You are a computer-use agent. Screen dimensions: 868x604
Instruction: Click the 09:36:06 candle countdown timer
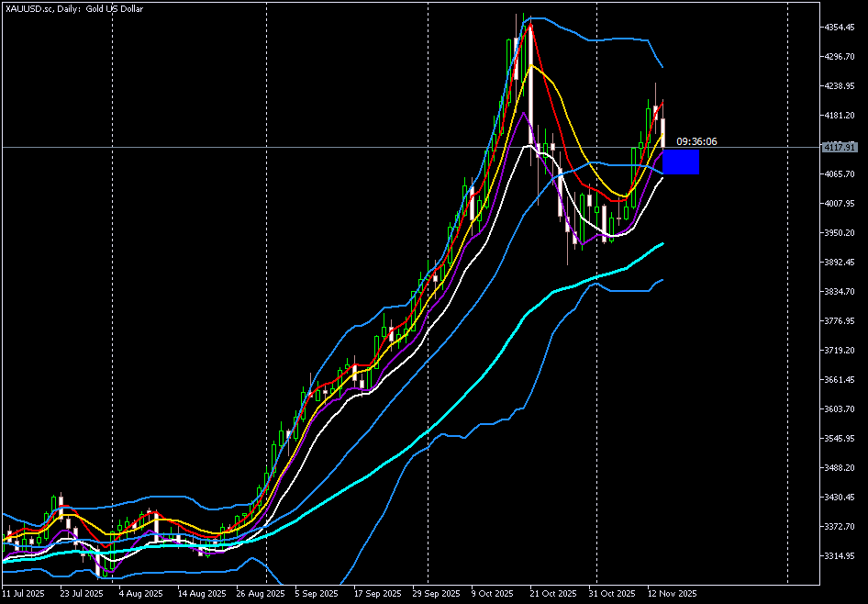click(696, 141)
